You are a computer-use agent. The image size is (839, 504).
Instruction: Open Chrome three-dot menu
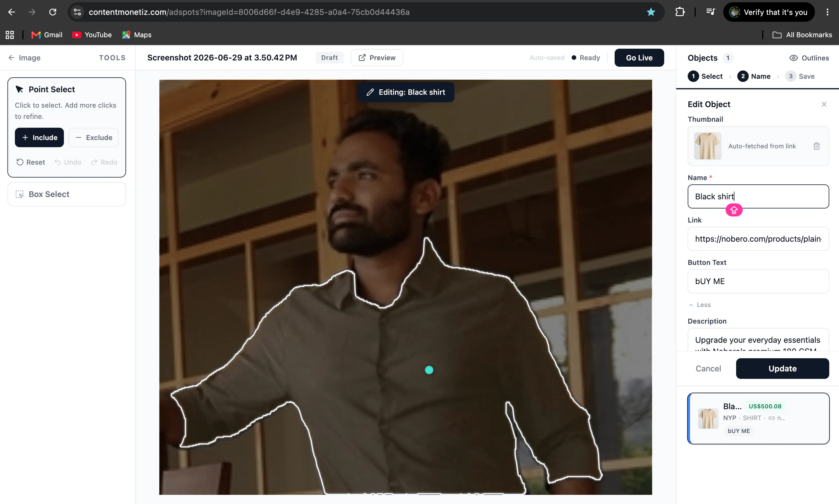point(828,12)
